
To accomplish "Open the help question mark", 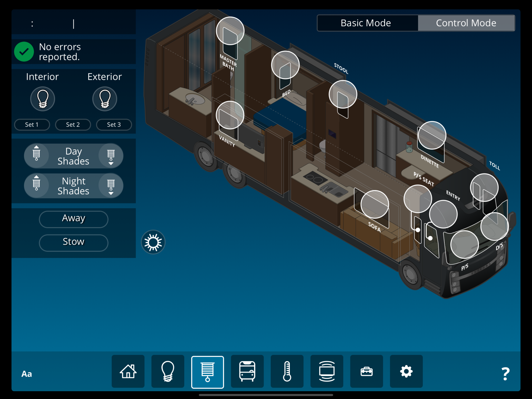I will (505, 373).
